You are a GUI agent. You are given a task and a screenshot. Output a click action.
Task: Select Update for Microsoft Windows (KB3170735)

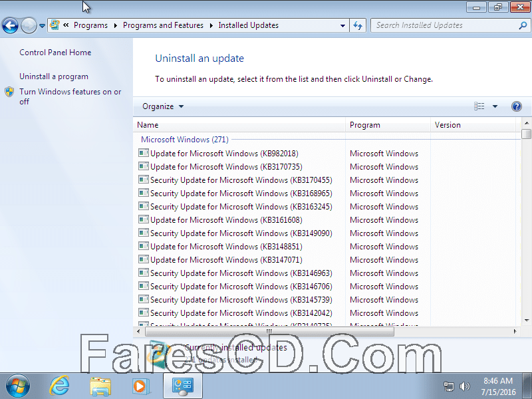[226, 167]
